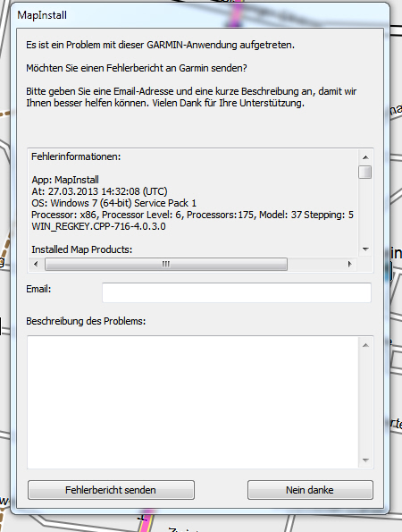
Task: Decline by clicking Nein danke
Action: (310, 490)
